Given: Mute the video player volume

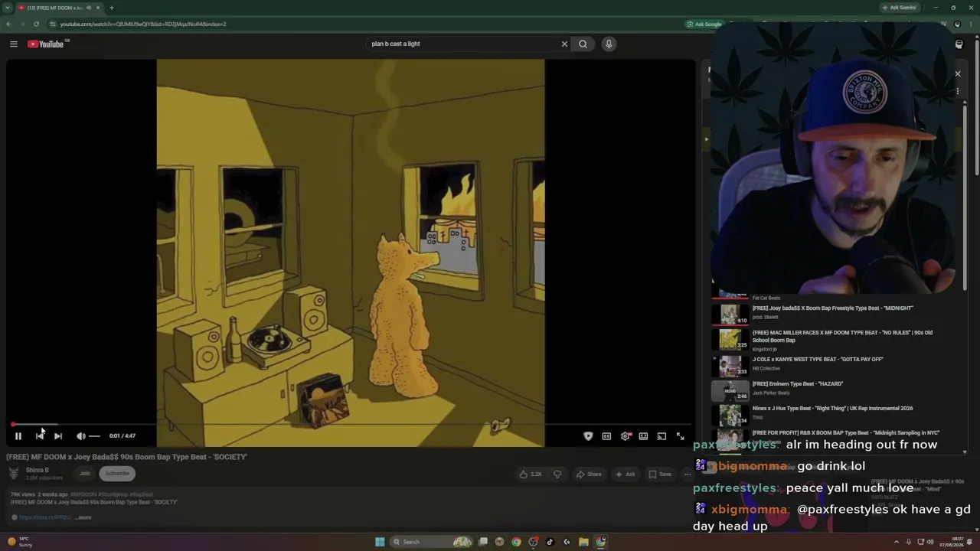Looking at the screenshot, I should coord(80,436).
